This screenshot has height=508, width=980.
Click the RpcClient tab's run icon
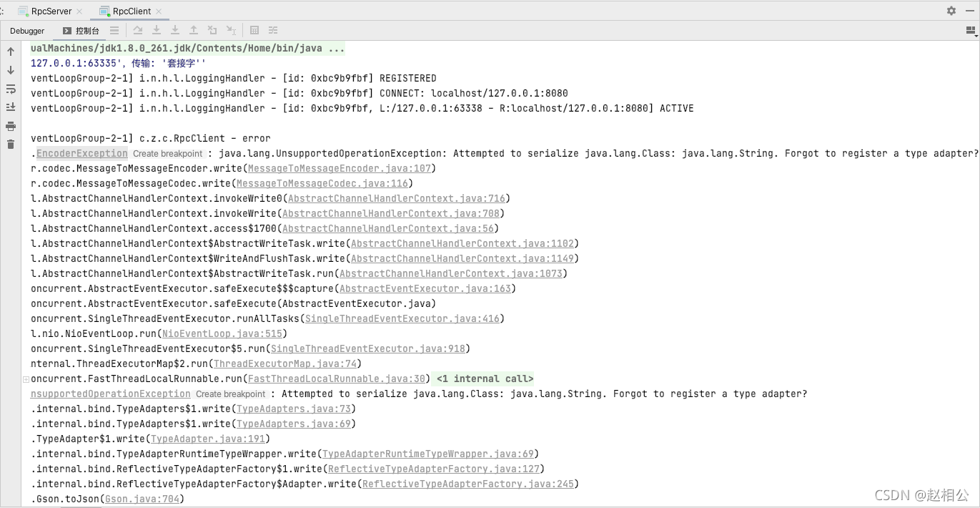click(105, 11)
